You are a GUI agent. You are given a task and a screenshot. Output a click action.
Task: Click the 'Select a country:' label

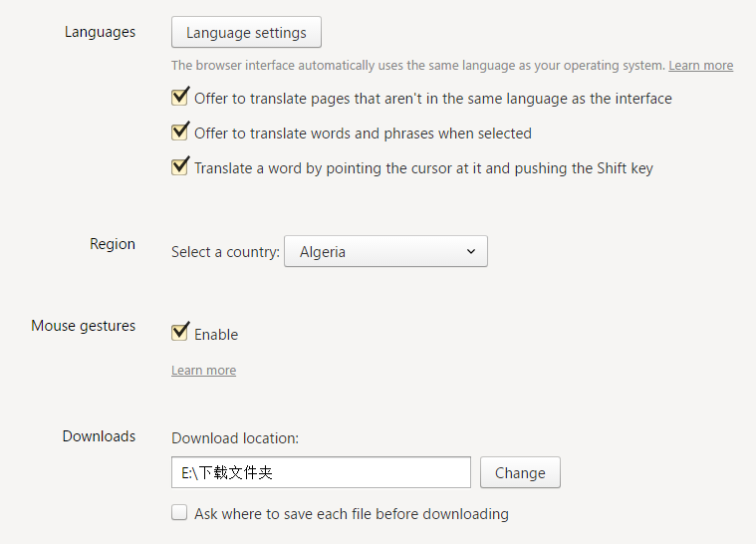(225, 252)
